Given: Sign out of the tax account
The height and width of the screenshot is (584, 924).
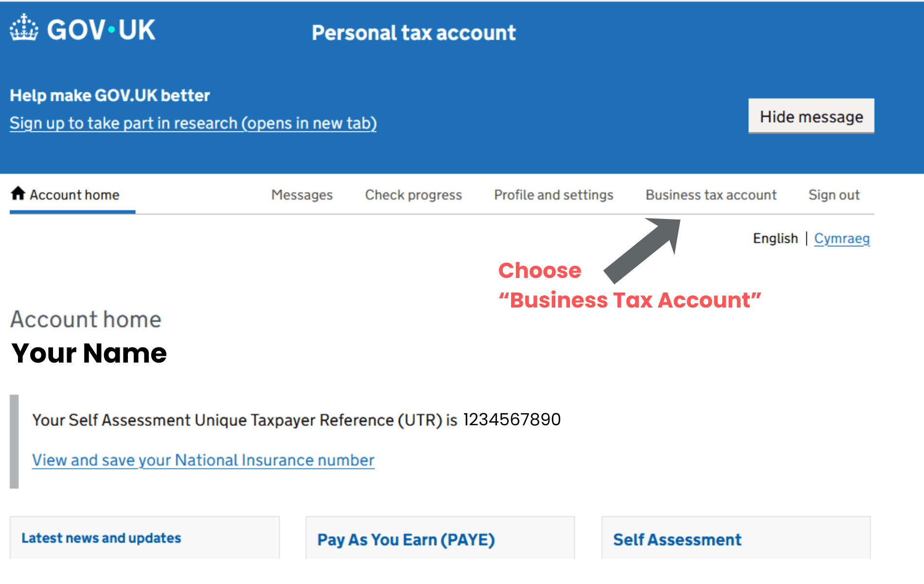Looking at the screenshot, I should [x=834, y=195].
